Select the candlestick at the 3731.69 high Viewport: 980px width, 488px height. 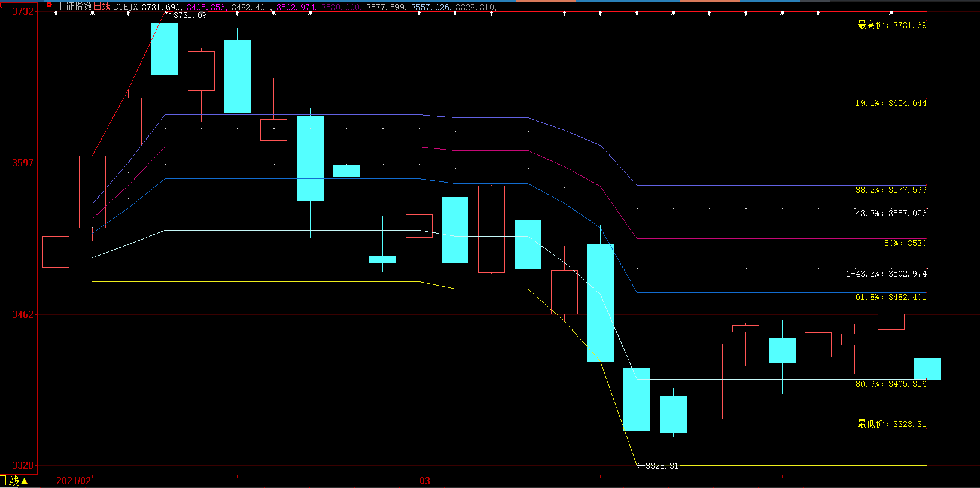tap(165, 50)
